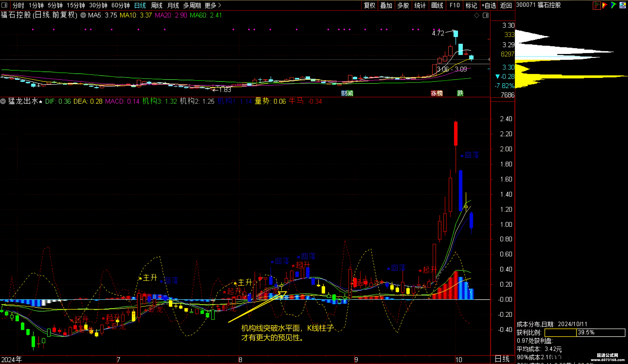Click the diamond icon above price axis
This screenshot has width=628, height=364.
[x=477, y=15]
